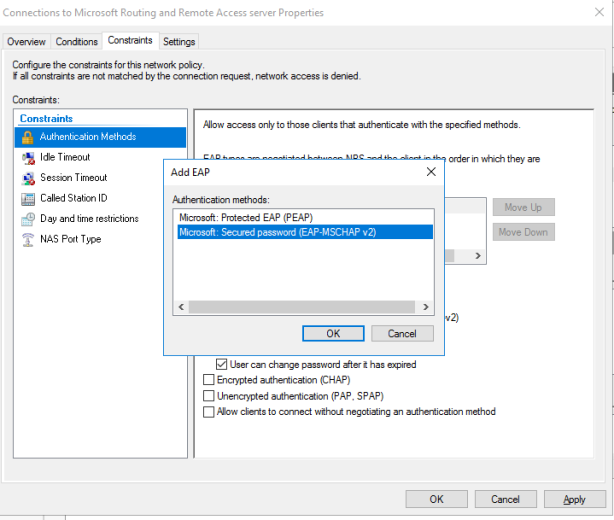Click the Idle Timeout icon
The height and width of the screenshot is (520, 614).
pyautogui.click(x=28, y=157)
